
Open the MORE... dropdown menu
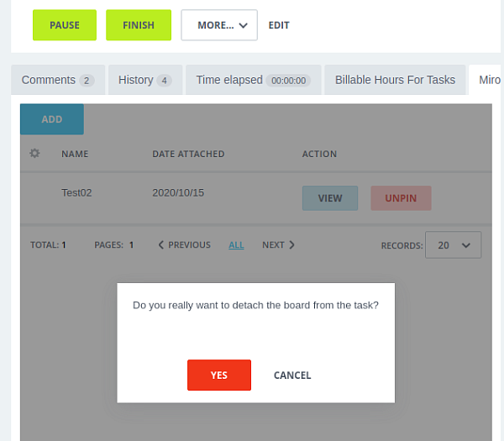219,25
